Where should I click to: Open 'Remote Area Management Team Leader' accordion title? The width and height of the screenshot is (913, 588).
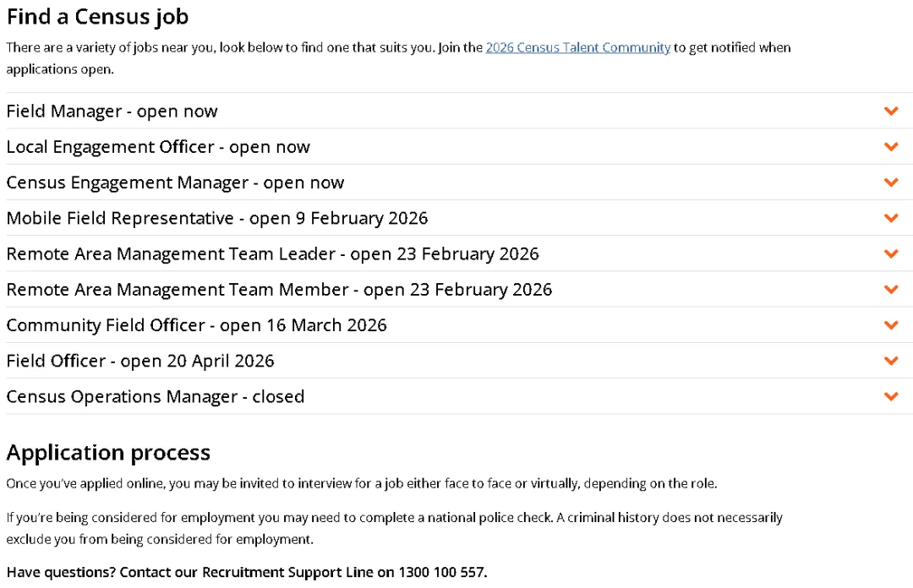coord(272,253)
